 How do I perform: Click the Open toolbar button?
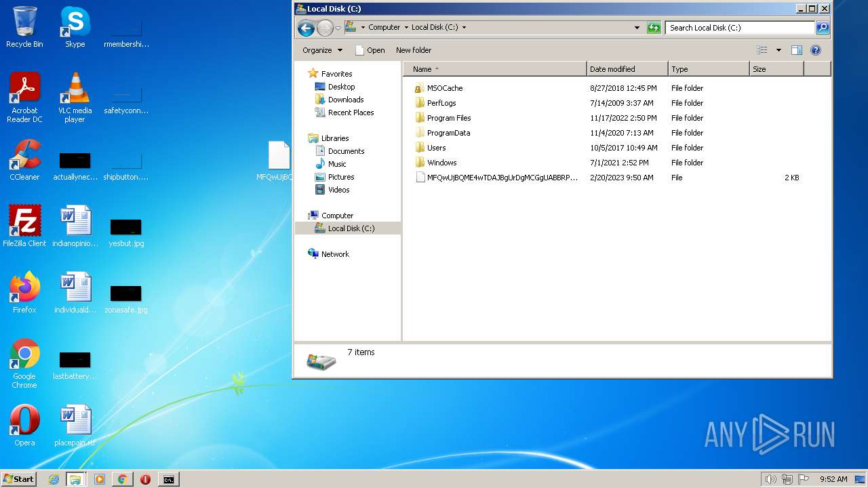click(370, 50)
